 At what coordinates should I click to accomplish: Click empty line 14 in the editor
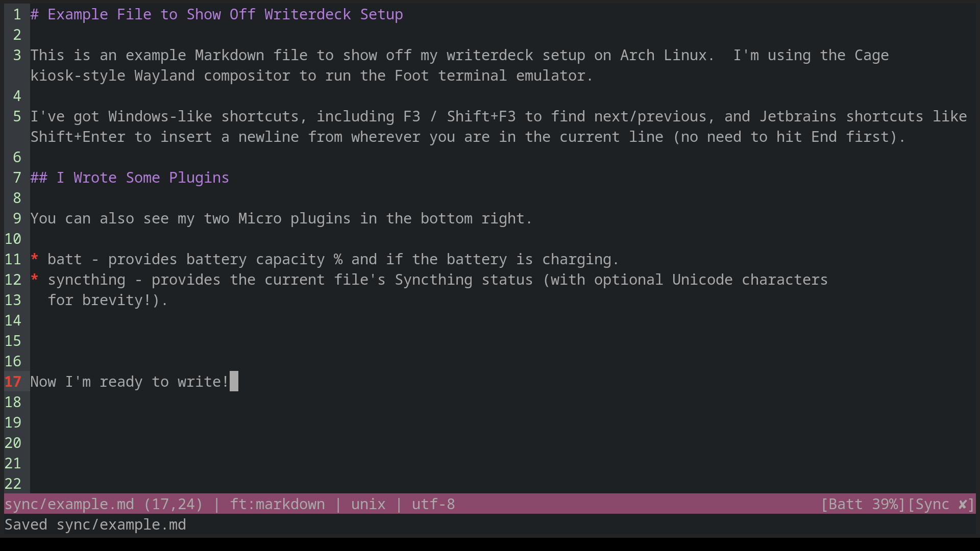(503, 320)
